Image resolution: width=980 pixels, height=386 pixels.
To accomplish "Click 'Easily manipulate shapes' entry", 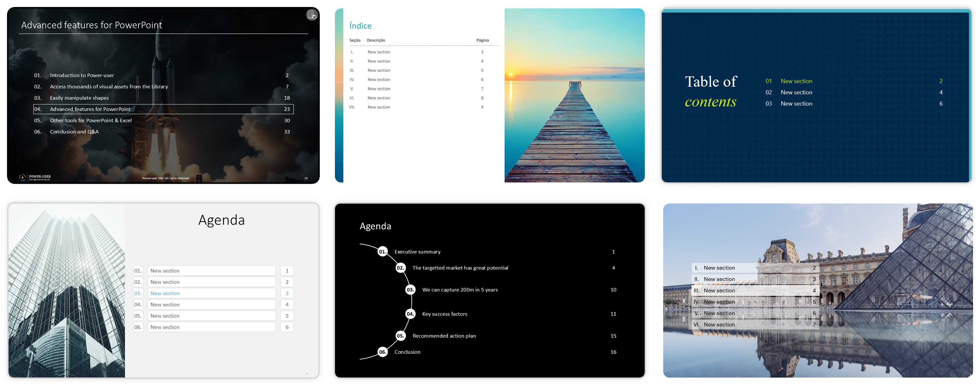I will coord(79,98).
